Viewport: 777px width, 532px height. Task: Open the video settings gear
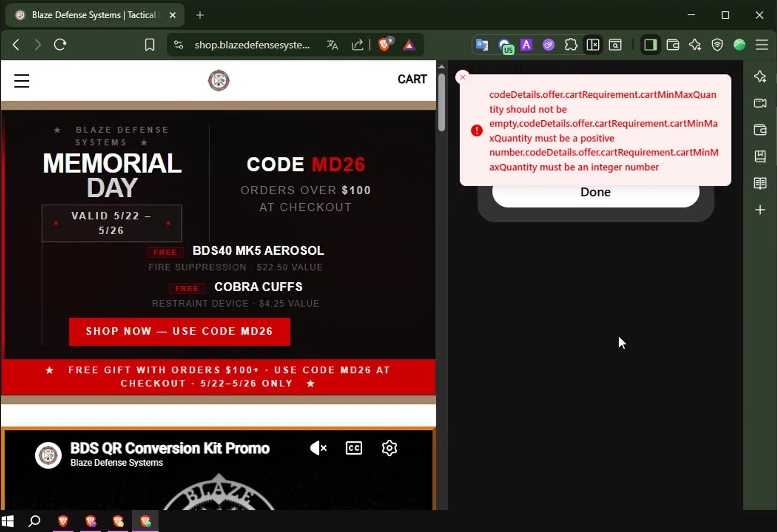(x=389, y=448)
